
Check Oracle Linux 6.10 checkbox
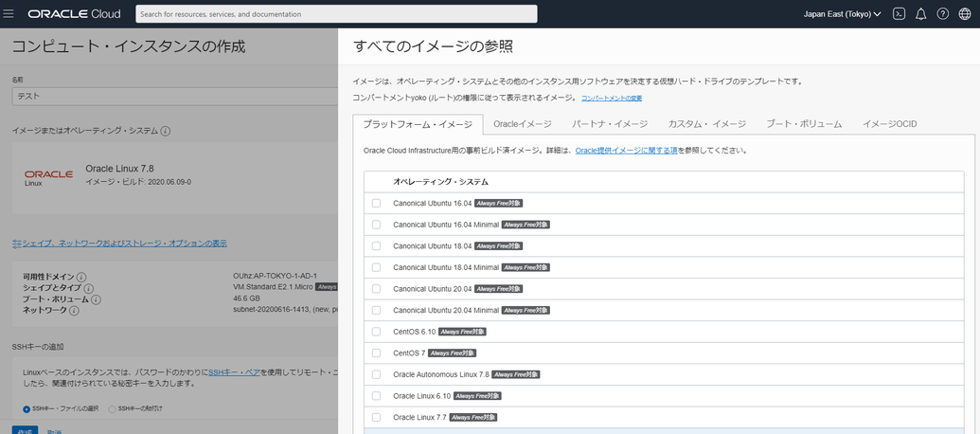click(x=376, y=396)
